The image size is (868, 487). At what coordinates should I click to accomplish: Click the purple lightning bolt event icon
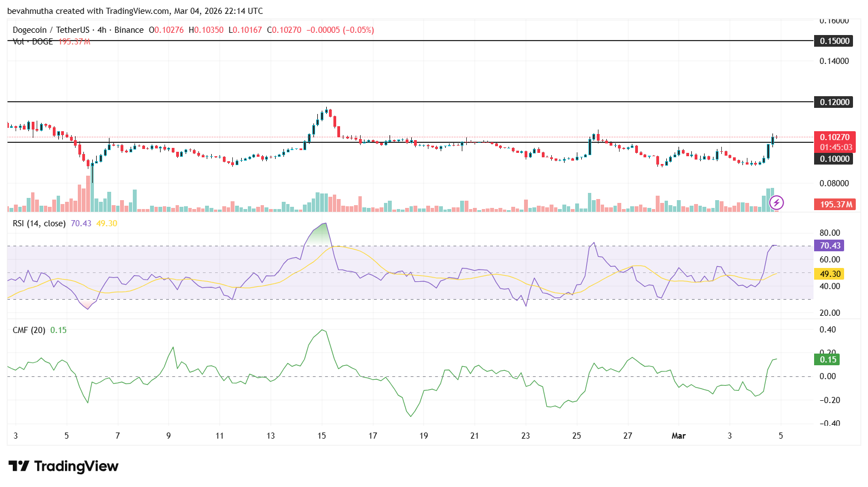point(776,203)
